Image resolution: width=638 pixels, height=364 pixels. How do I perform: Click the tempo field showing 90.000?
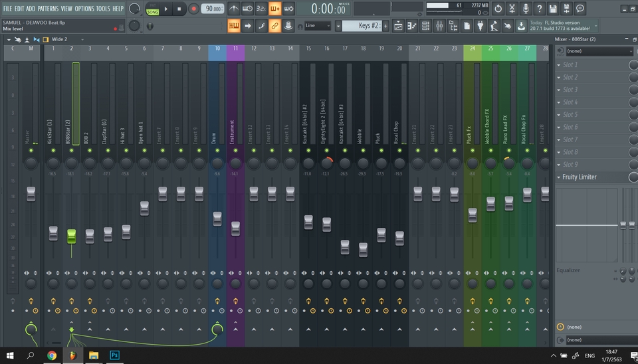pyautogui.click(x=213, y=9)
